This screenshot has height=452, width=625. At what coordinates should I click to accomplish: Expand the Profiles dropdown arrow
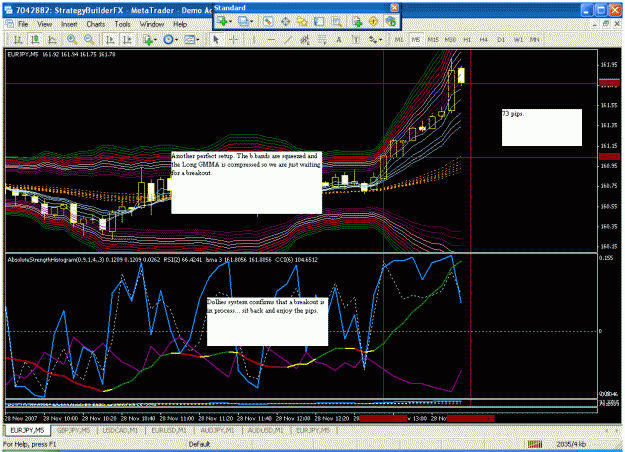(x=252, y=22)
